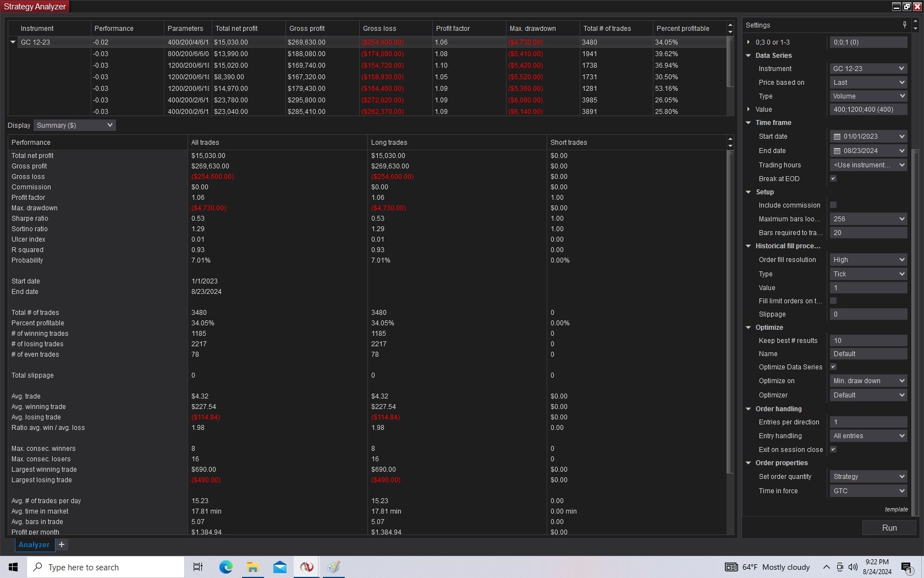The image size is (924, 578).
Task: Collapse the Data Series section
Action: pos(749,56)
